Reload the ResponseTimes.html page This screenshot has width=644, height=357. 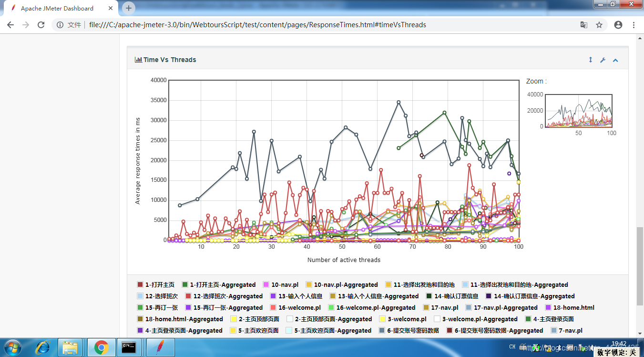41,25
